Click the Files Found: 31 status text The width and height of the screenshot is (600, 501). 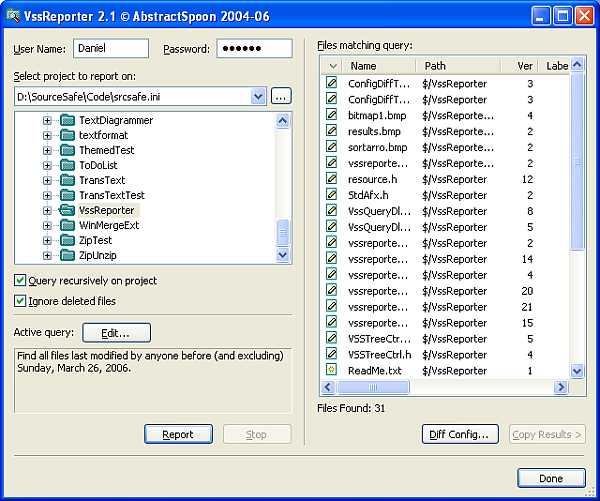(351, 408)
